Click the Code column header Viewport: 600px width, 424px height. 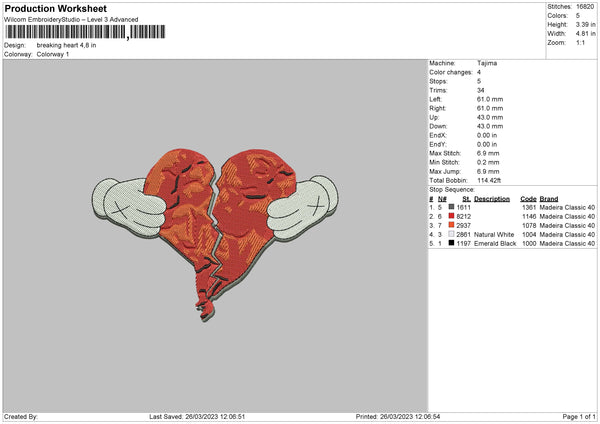pyautogui.click(x=528, y=199)
